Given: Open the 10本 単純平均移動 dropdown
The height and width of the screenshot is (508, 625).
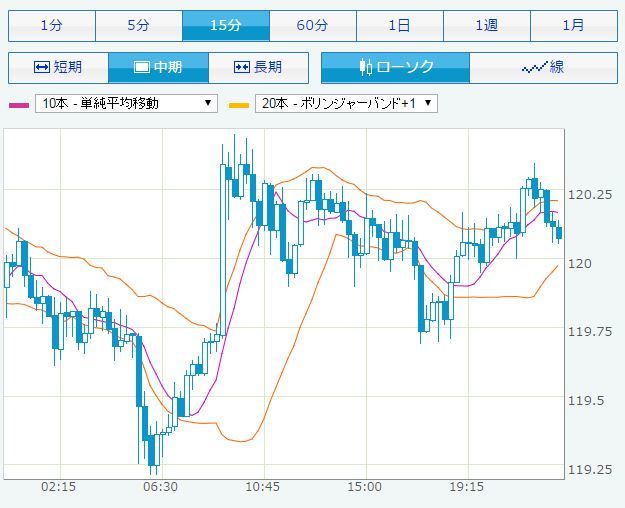Looking at the screenshot, I should (126, 104).
